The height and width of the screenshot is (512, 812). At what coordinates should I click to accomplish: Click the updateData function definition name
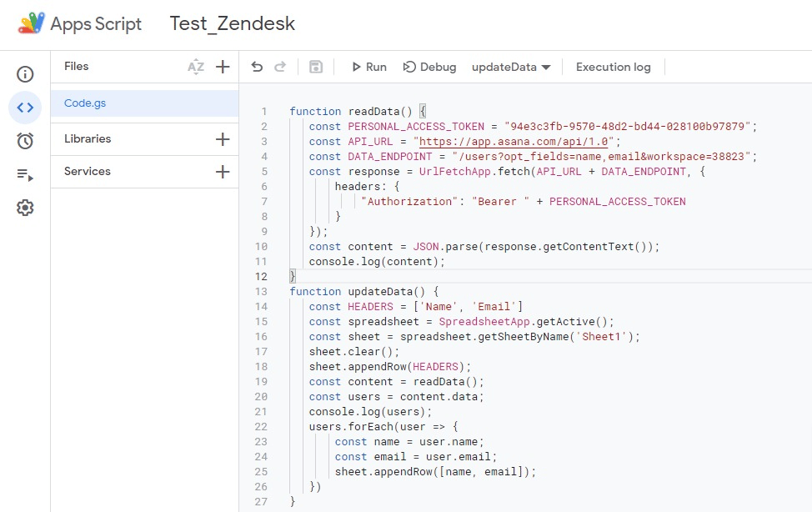pyautogui.click(x=380, y=292)
